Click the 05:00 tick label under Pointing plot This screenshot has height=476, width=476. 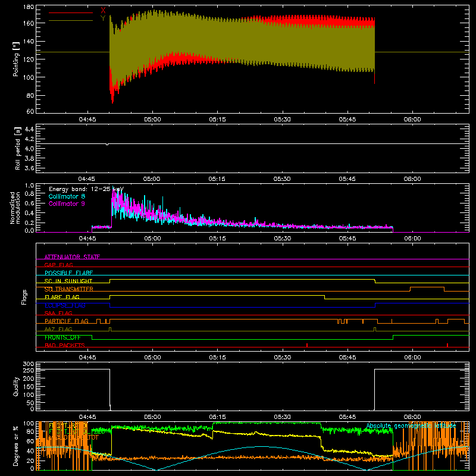coord(152,120)
